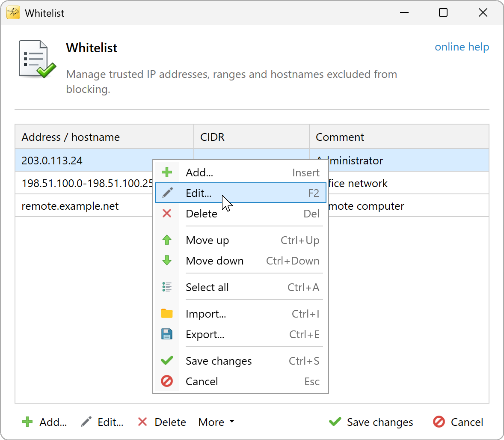Click 'mote computer' comment cell
Image resolution: width=504 pixels, height=440 pixels.
[x=408, y=206]
